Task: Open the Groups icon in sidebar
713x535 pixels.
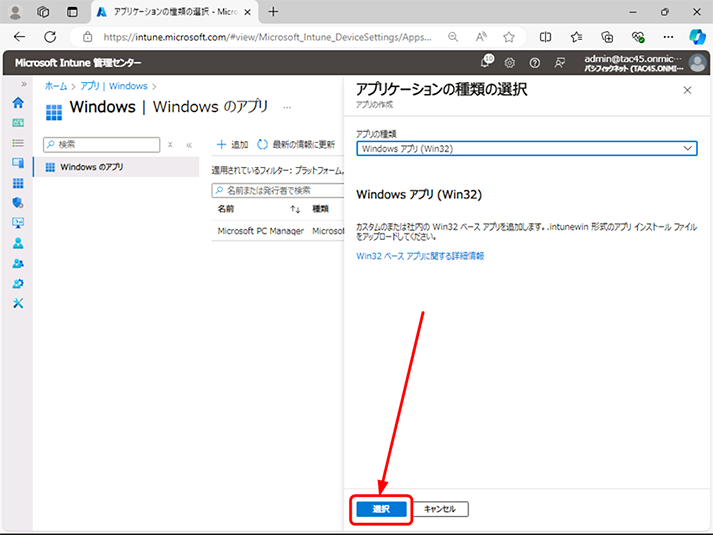Action: [18, 263]
